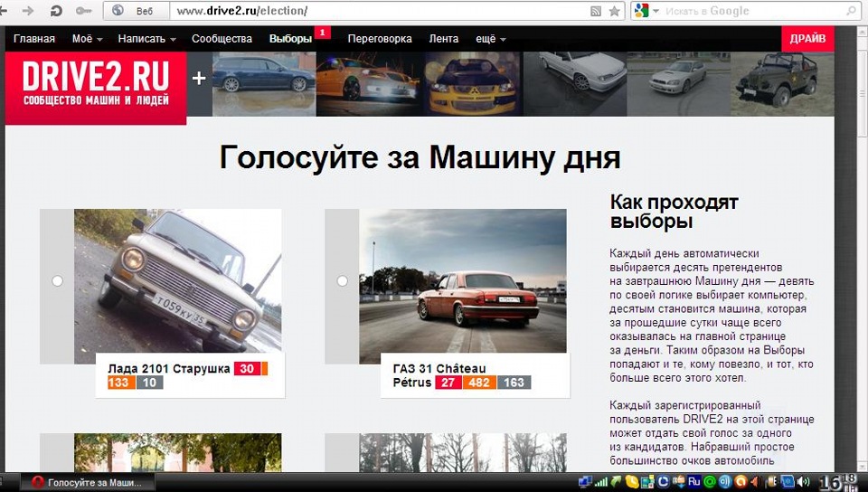Click the Ru keyboard language indicator
The width and height of the screenshot is (868, 492).
[x=693, y=481]
